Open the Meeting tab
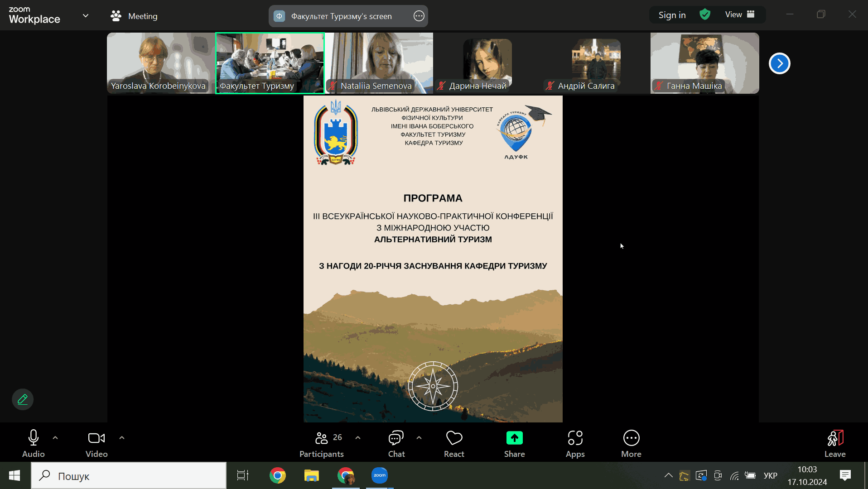The image size is (868, 489). point(134,16)
